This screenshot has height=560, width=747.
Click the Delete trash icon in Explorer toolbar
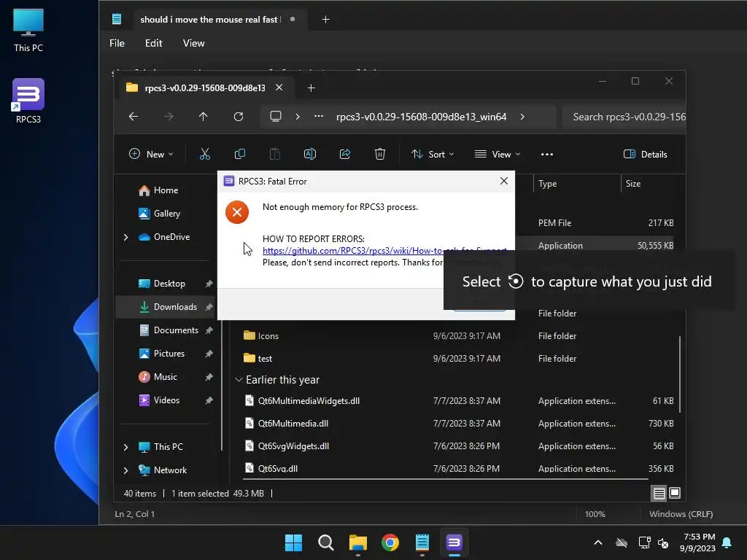[379, 154]
